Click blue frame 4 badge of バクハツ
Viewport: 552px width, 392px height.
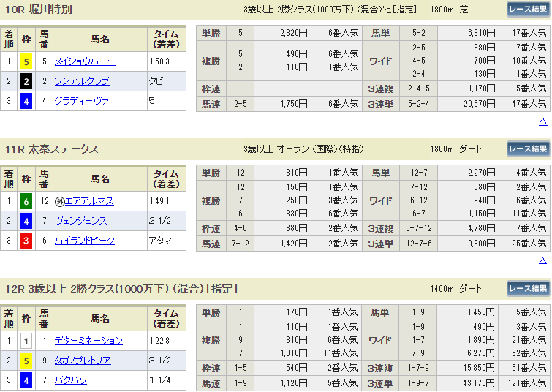click(x=26, y=381)
